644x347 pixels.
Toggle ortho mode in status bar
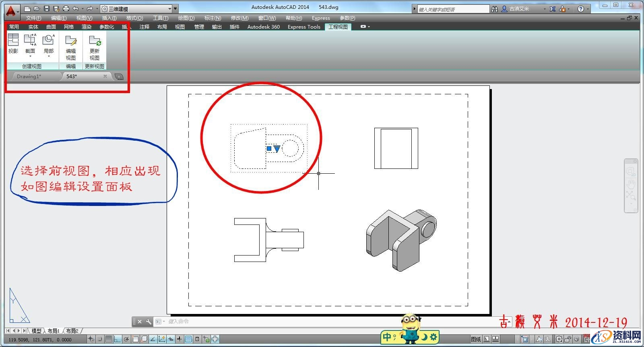[117, 339]
